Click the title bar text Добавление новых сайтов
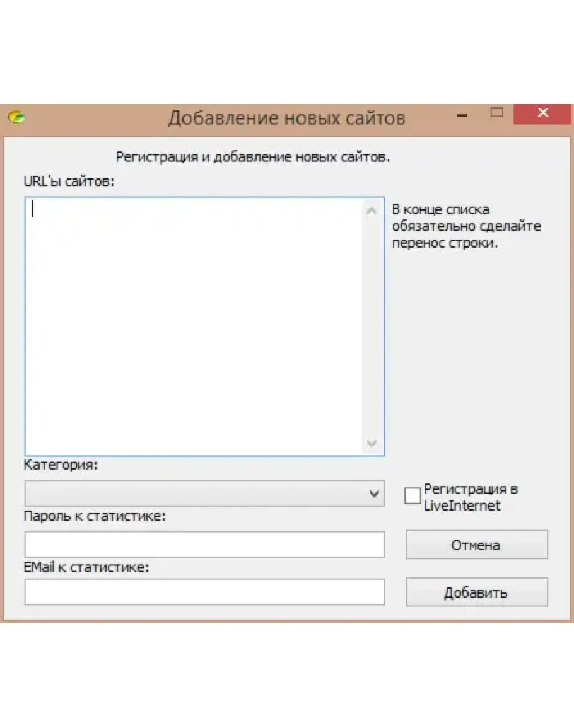 coord(286,118)
